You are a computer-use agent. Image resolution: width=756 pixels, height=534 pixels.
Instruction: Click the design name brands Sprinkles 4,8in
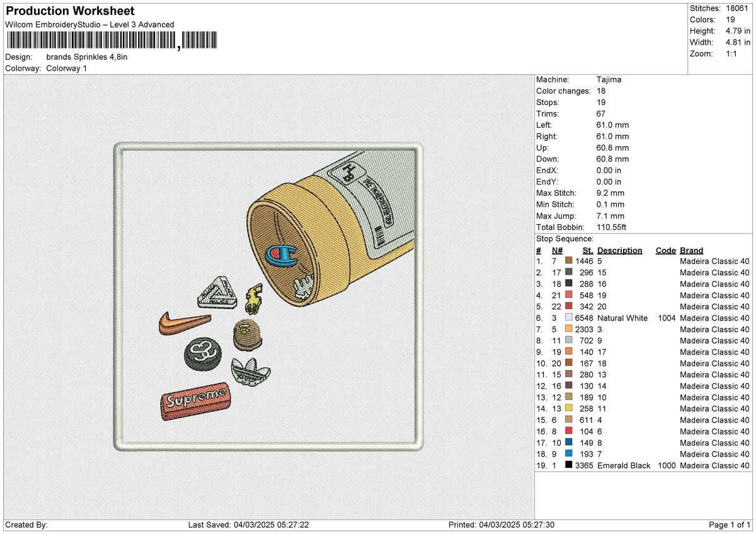[87, 57]
